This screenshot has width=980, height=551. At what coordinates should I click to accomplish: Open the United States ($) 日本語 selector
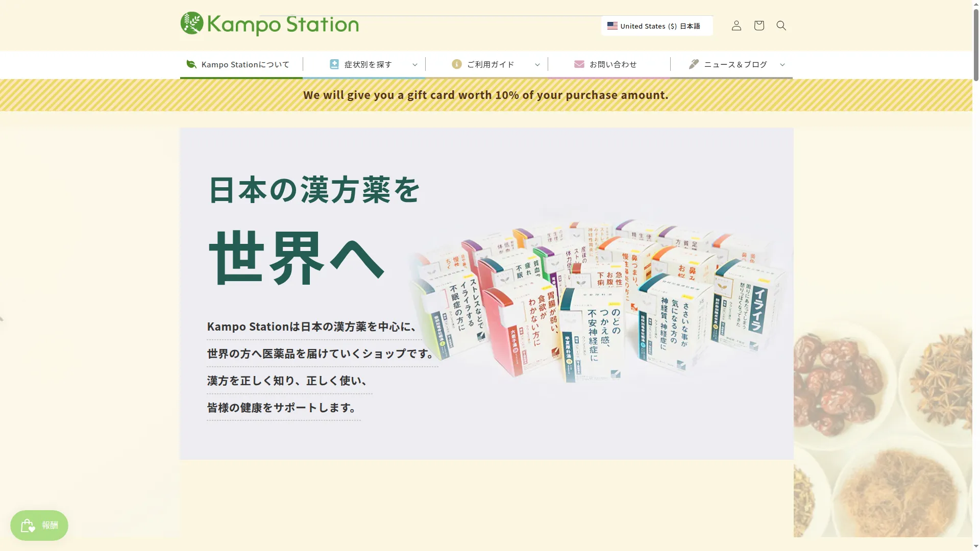tap(657, 26)
